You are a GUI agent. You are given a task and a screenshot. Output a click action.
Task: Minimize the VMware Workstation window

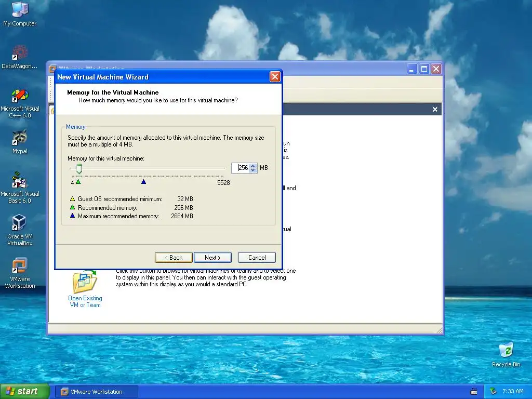pos(412,69)
